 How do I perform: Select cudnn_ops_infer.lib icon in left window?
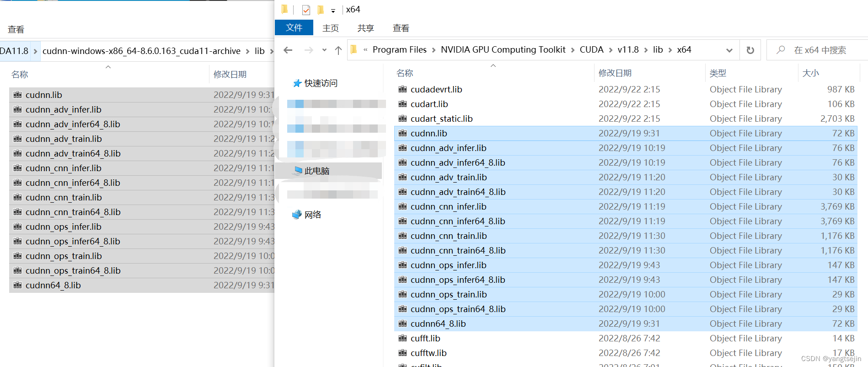click(x=17, y=227)
